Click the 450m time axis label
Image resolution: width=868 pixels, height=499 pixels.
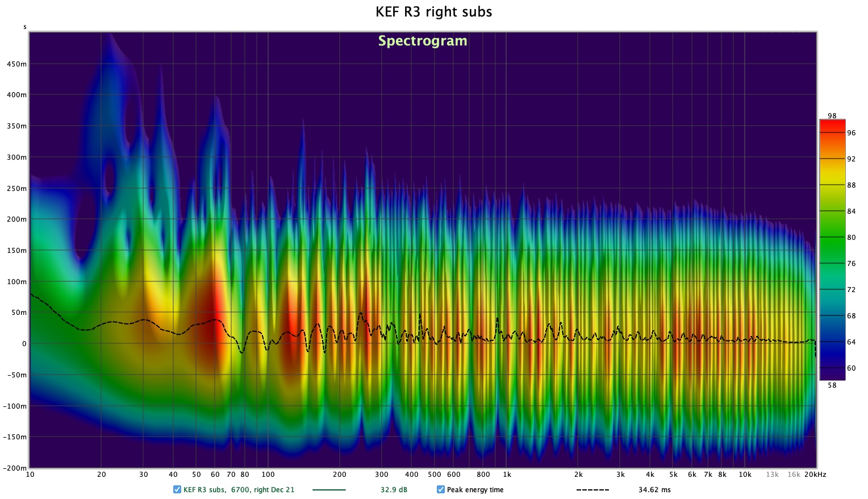point(16,64)
